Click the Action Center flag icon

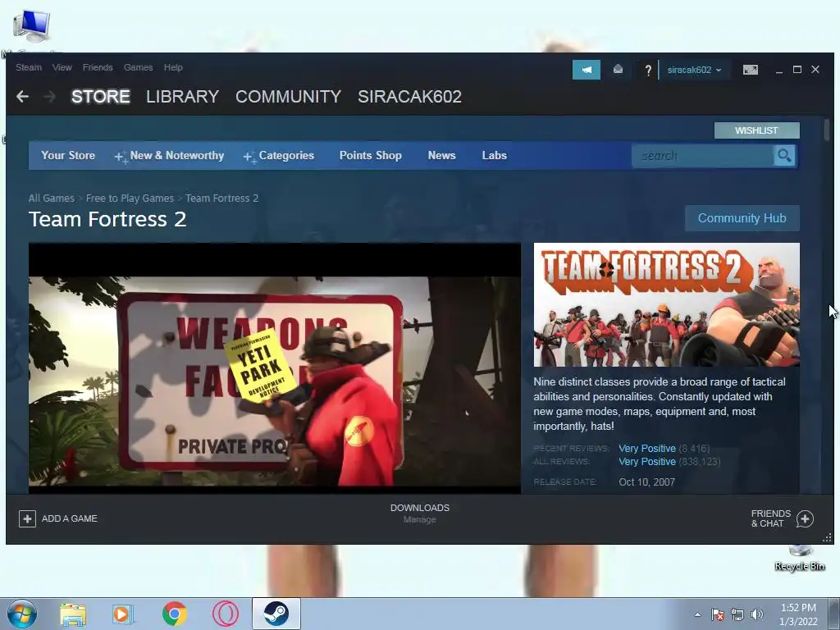click(717, 614)
